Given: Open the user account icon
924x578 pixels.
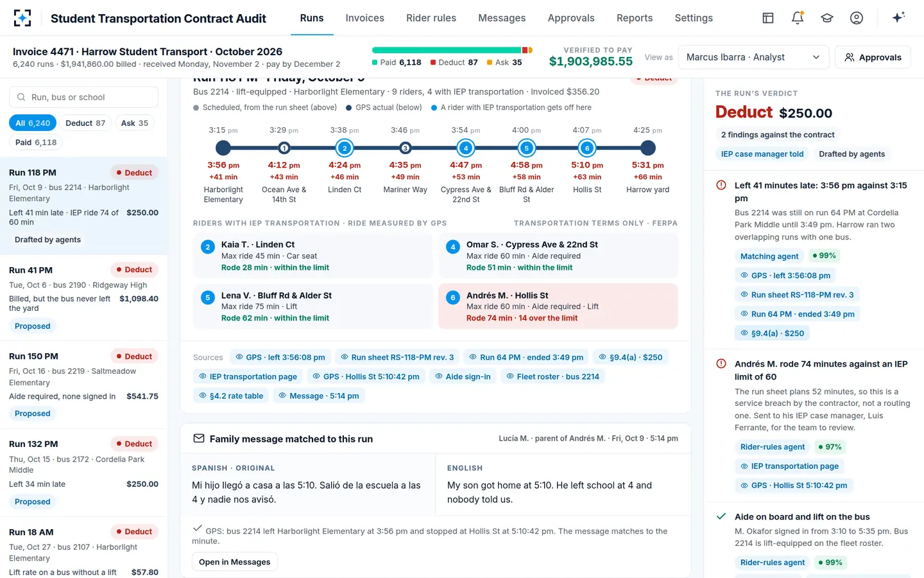Looking at the screenshot, I should coord(857,18).
